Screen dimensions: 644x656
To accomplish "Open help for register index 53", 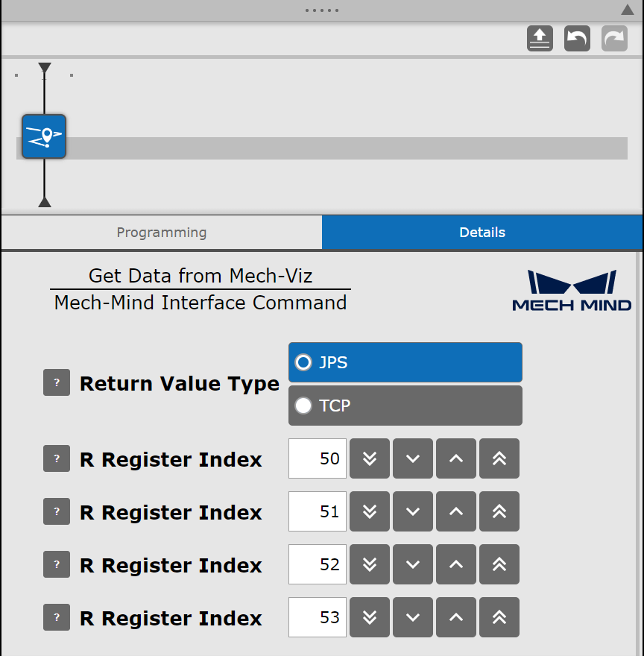I will 57,617.
